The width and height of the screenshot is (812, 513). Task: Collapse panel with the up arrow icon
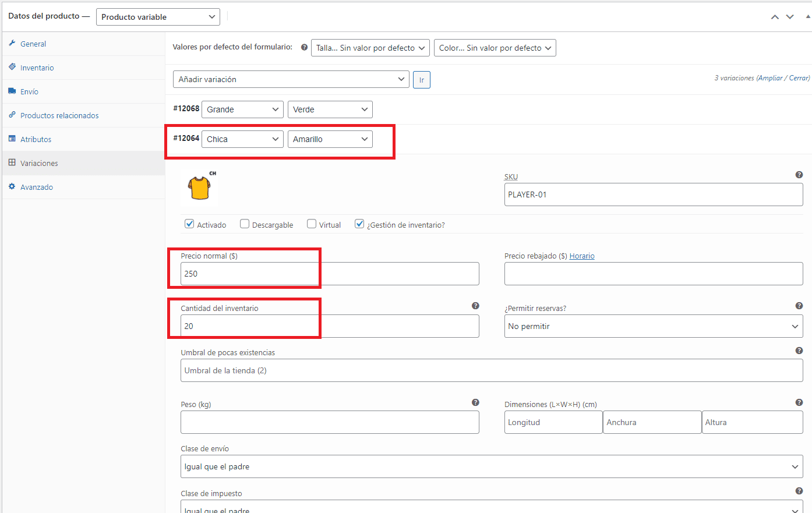pyautogui.click(x=775, y=17)
